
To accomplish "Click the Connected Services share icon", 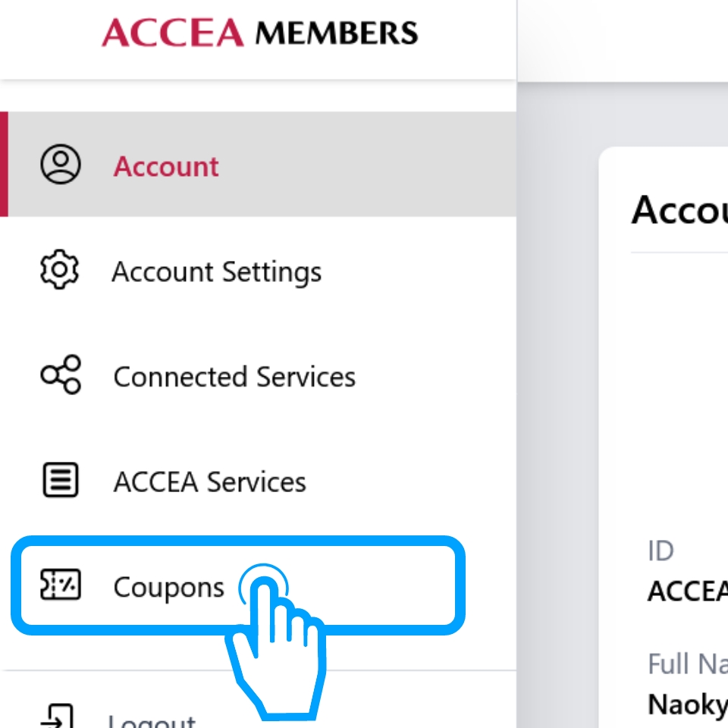I will click(60, 375).
